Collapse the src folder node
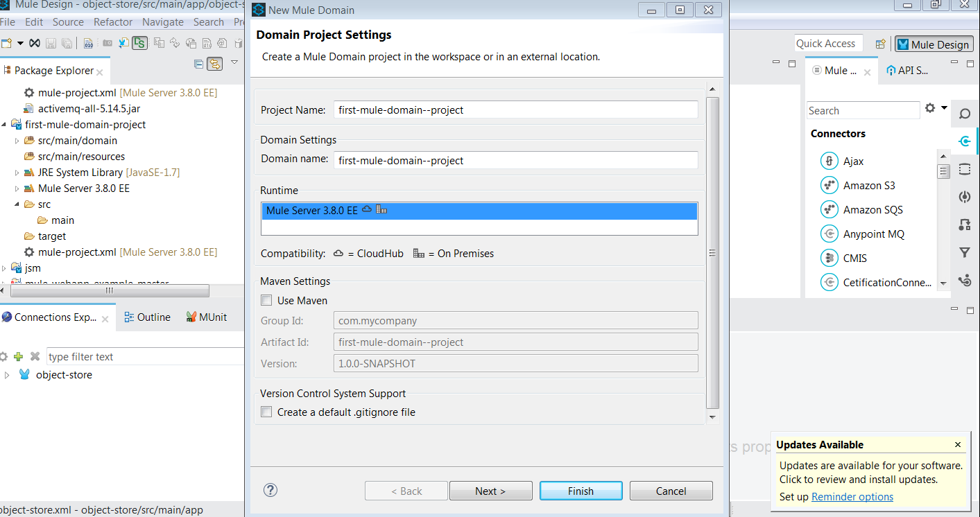Image resolution: width=980 pixels, height=517 pixels. pyautogui.click(x=17, y=204)
